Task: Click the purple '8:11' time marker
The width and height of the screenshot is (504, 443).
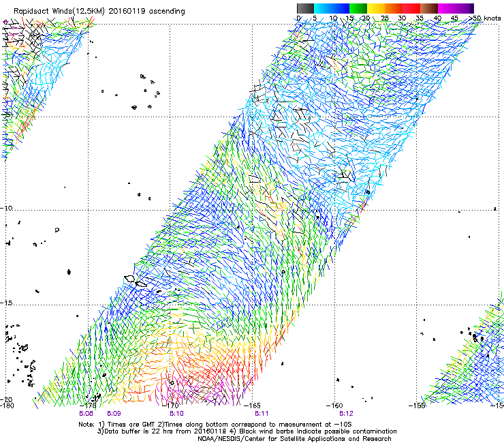Action: coord(262,414)
